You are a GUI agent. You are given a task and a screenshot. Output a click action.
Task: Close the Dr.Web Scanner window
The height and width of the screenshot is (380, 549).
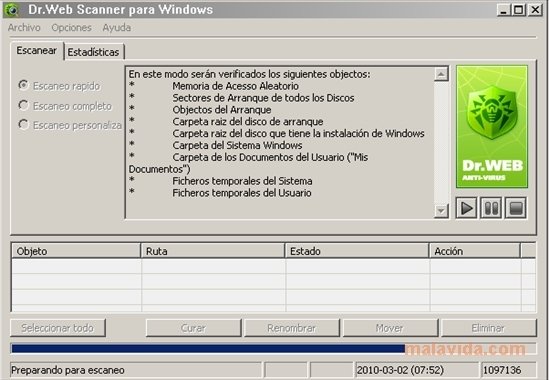point(535,10)
